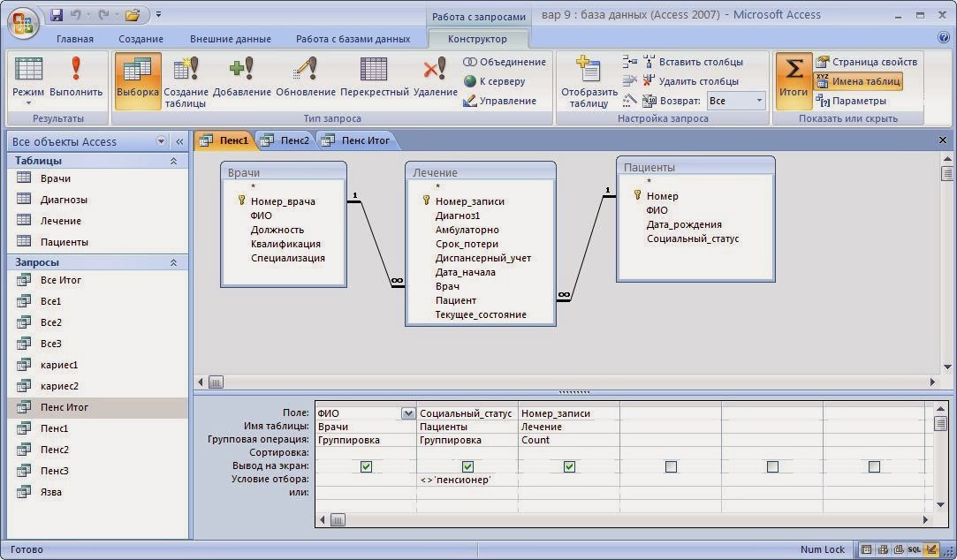Open the Диагнозы table in navigation

point(64,201)
